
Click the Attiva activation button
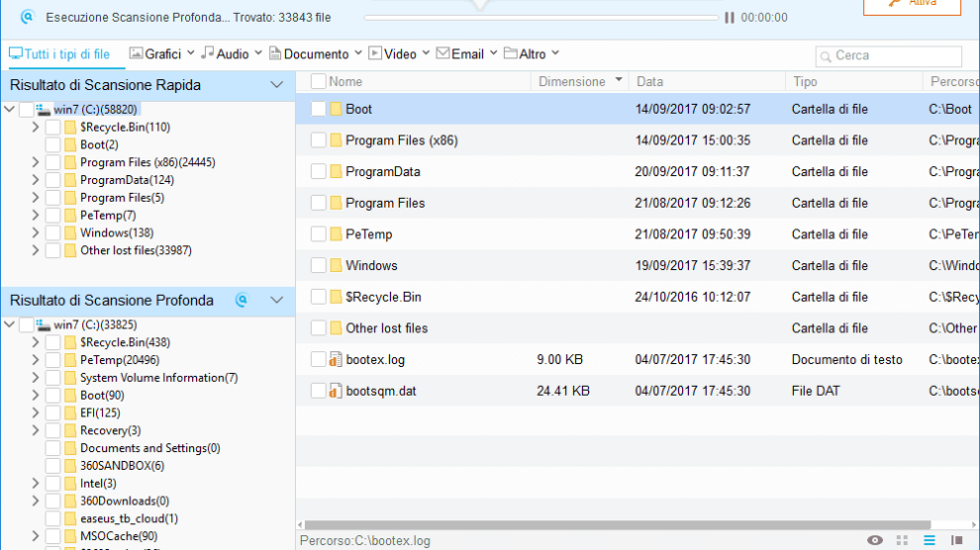912,5
